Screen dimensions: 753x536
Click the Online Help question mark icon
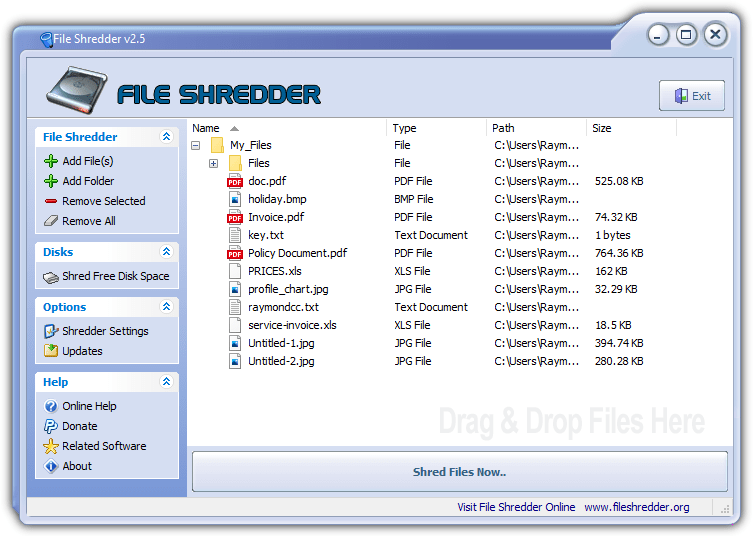click(x=50, y=406)
